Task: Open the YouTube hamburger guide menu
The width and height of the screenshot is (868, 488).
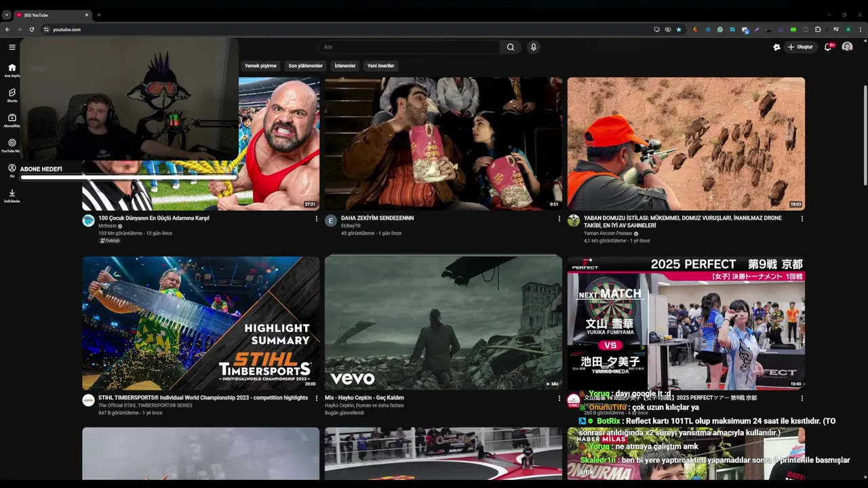Action: coord(12,47)
